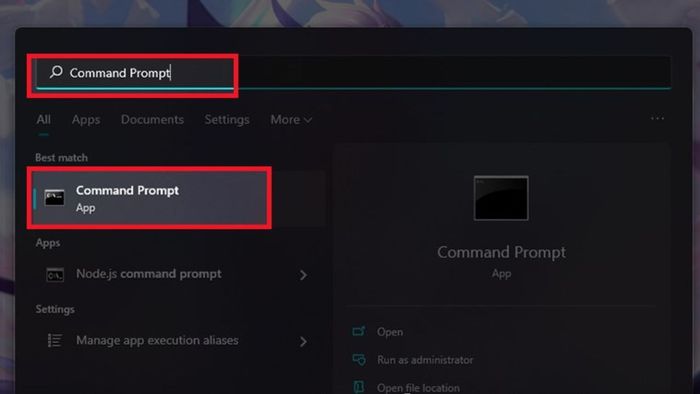Click Open in the preview pane

coord(390,332)
